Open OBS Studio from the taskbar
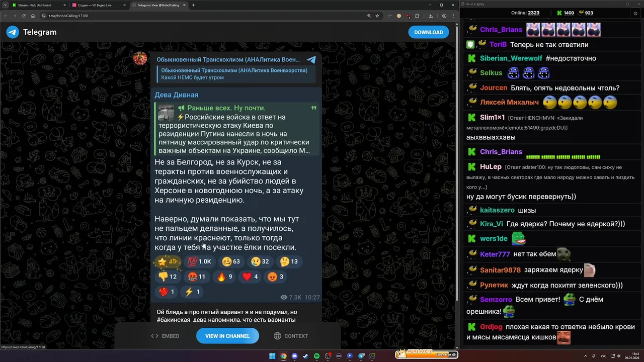Viewport: 644px width, 362px height. [328, 356]
